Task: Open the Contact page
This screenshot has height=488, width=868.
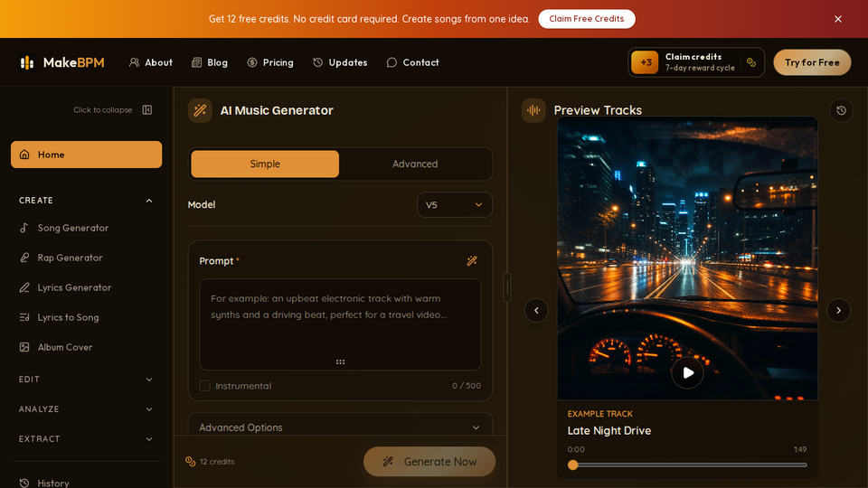Action: [413, 62]
